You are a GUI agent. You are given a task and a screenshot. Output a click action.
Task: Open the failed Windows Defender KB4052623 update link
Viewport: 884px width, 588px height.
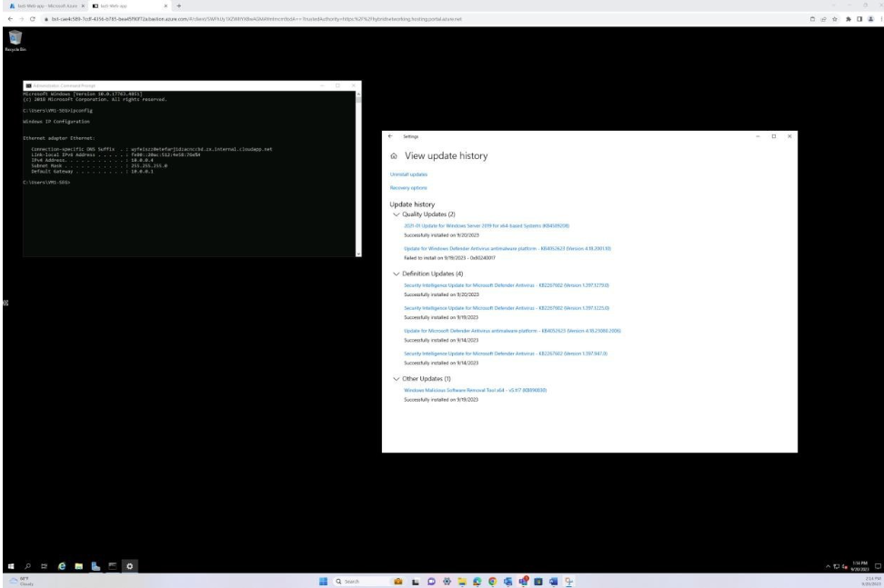pyautogui.click(x=507, y=248)
